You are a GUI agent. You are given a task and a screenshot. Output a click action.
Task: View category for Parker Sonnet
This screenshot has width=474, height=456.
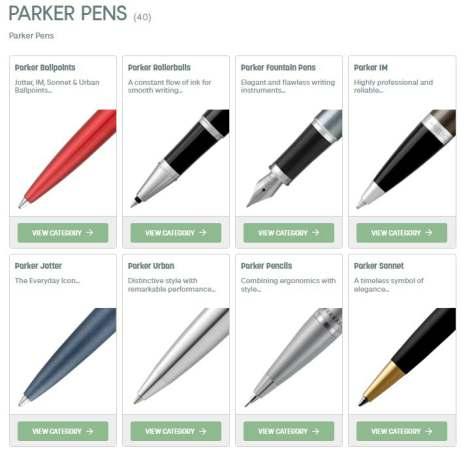[402, 431]
